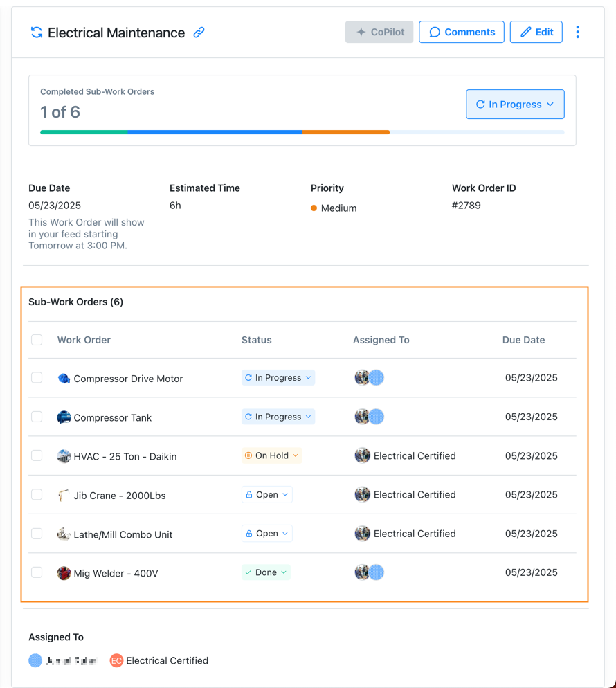Open the HVAC - 25 Ton - Daikin sub-work order
This screenshot has height=688, width=616.
125,456
